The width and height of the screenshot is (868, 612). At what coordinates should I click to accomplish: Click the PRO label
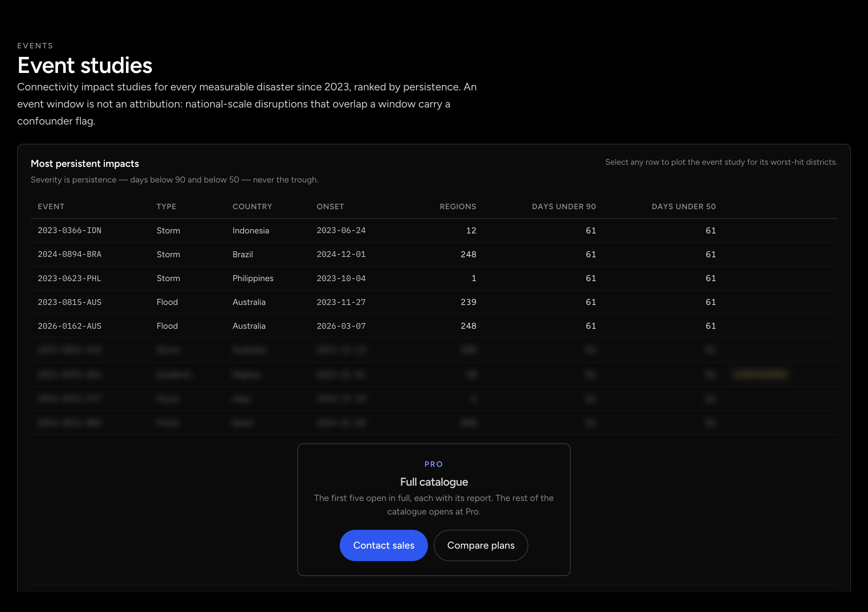click(434, 464)
